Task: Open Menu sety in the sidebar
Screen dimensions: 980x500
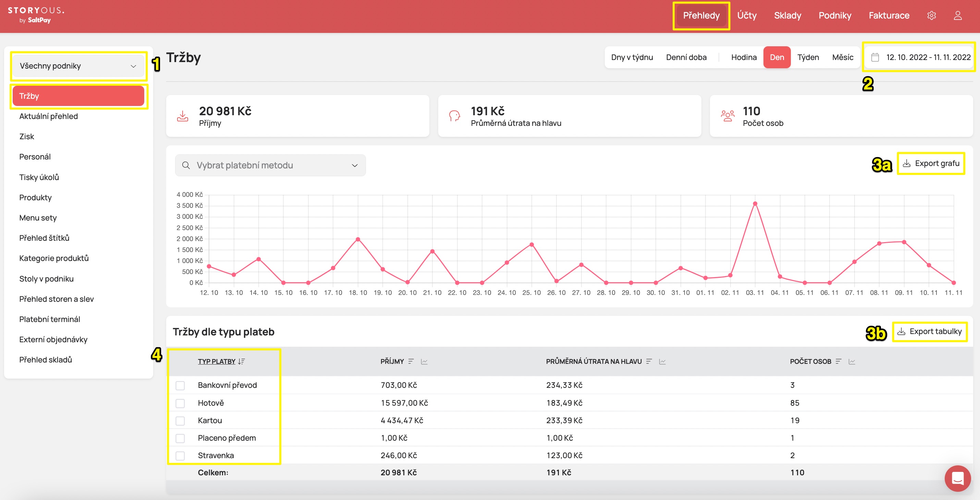Action: (38, 218)
